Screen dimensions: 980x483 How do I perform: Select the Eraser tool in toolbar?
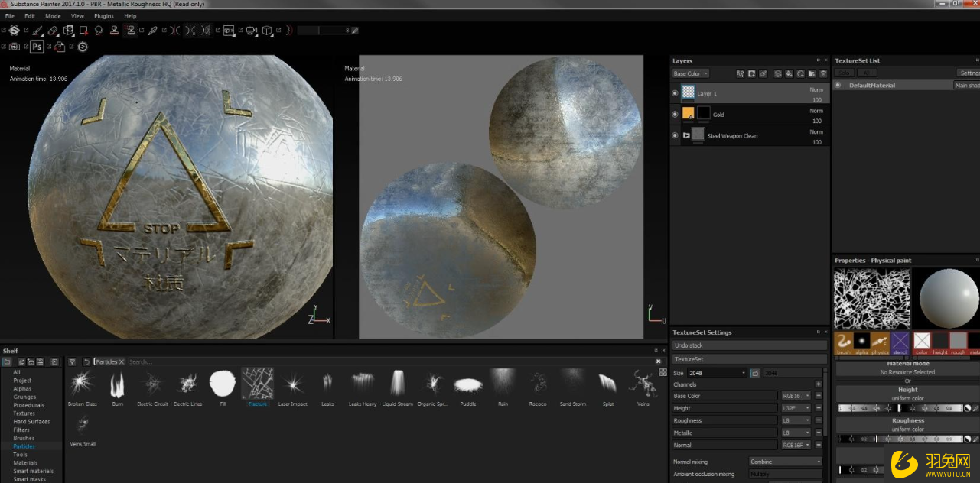tap(53, 31)
